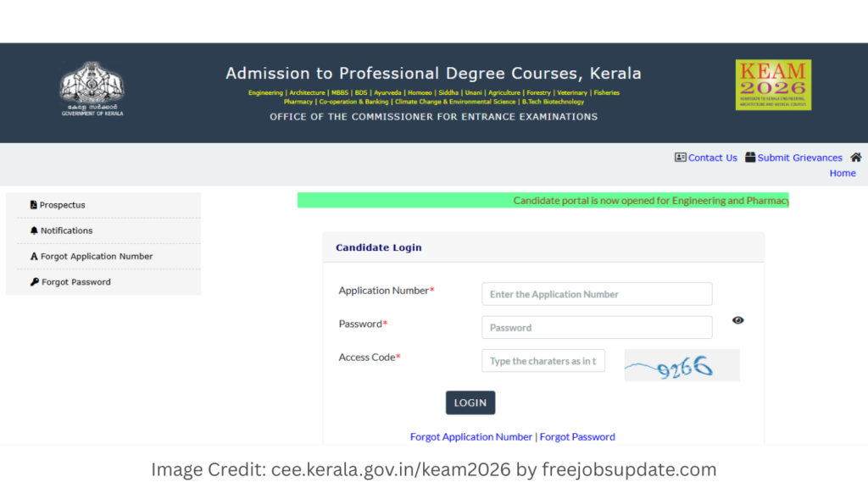Follow the Forgot Application Number link below LOGIN
This screenshot has height=488, width=868.
tap(471, 437)
